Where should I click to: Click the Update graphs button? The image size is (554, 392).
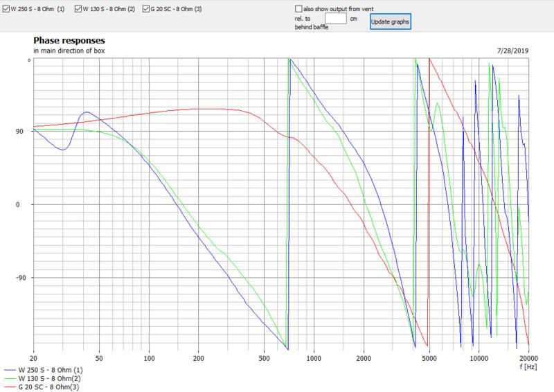pyautogui.click(x=390, y=21)
